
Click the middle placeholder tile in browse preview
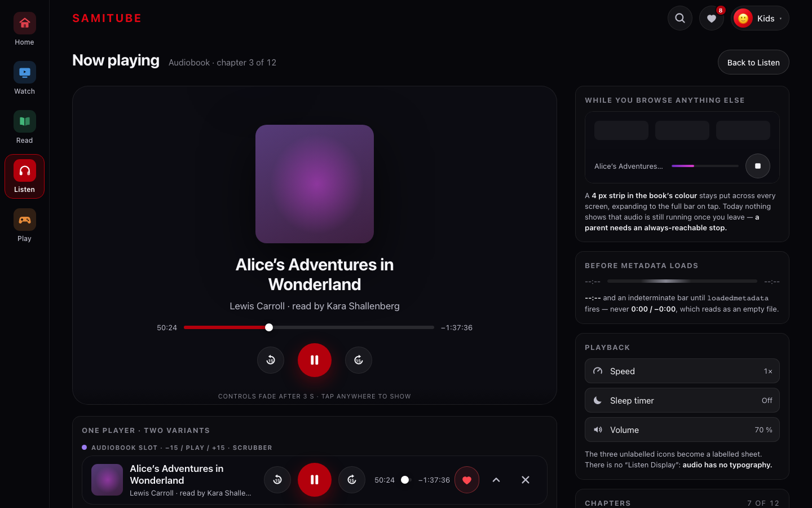pyautogui.click(x=682, y=130)
